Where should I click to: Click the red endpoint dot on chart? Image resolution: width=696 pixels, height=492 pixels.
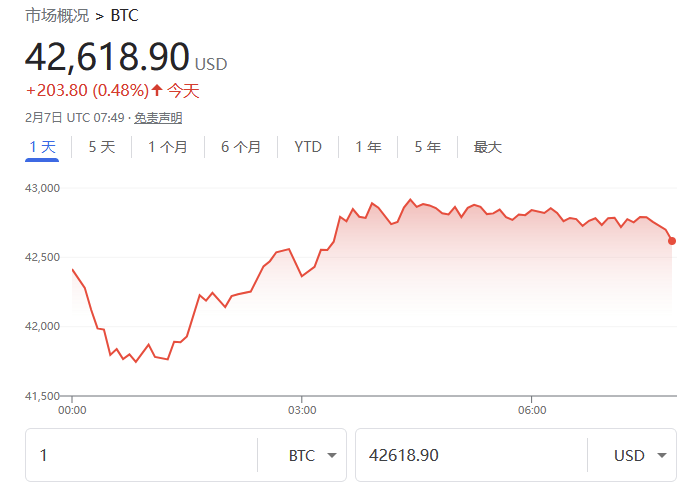point(672,240)
